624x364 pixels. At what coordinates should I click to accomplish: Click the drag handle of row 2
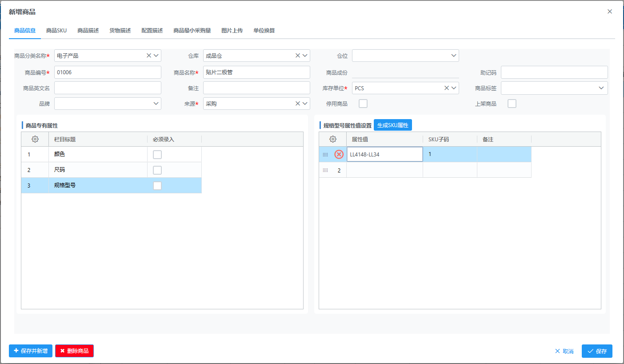(325, 170)
